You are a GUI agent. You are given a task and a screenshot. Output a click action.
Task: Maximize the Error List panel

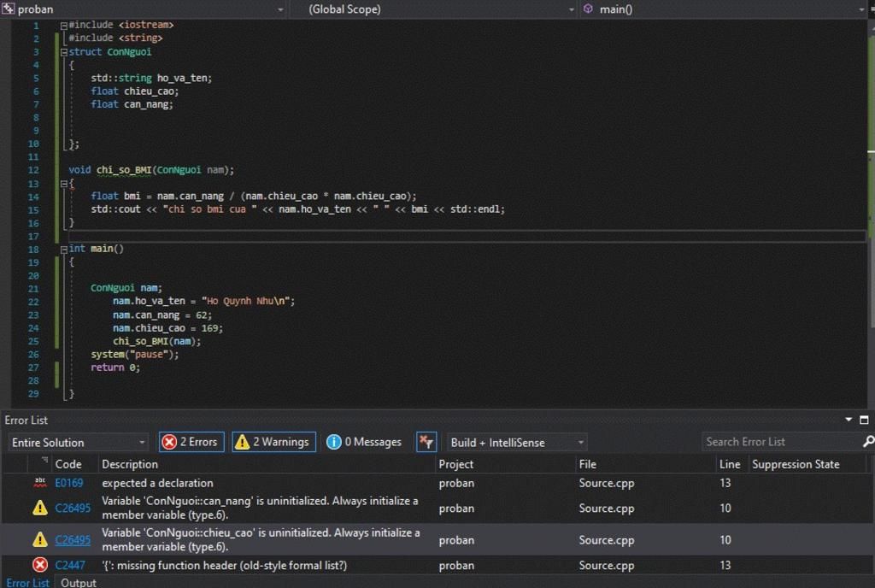click(864, 420)
